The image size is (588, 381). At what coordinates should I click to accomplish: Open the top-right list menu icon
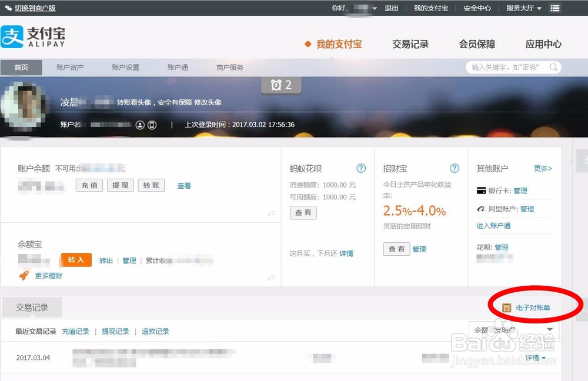[x=555, y=8]
